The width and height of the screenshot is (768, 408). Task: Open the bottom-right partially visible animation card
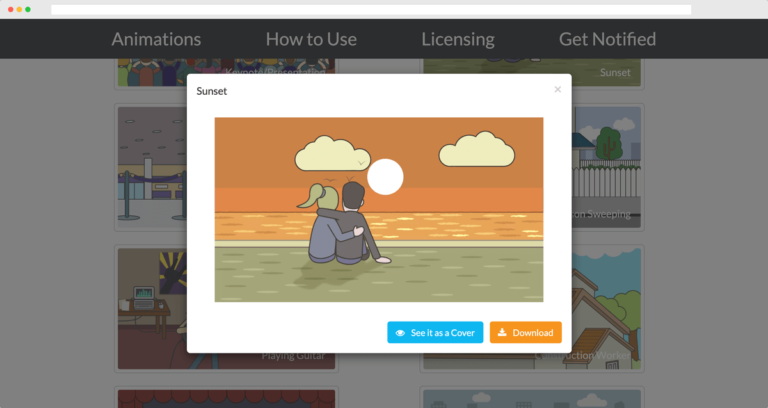pos(532,398)
